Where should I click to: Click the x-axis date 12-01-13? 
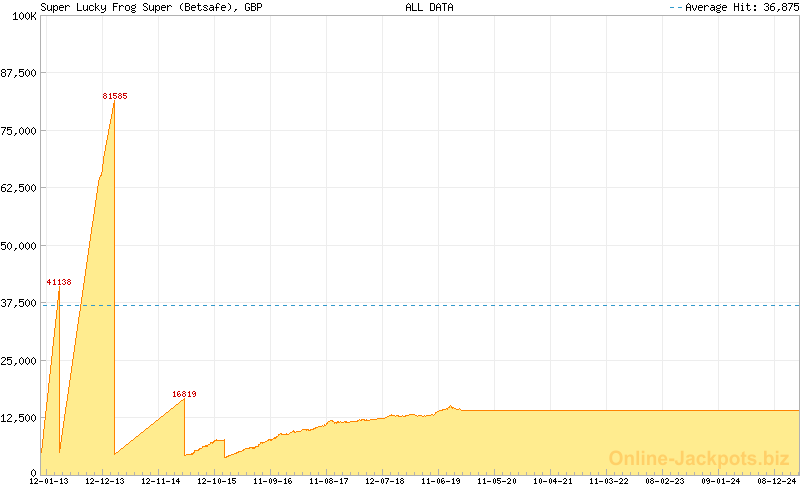(48, 481)
